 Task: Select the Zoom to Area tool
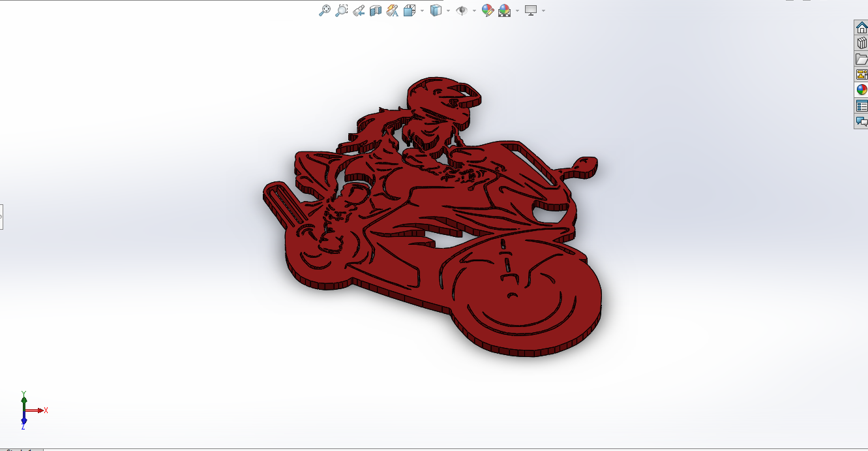[x=341, y=10]
